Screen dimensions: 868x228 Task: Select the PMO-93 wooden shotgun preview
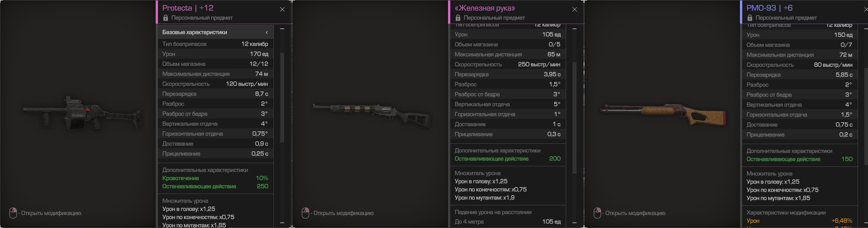664,113
